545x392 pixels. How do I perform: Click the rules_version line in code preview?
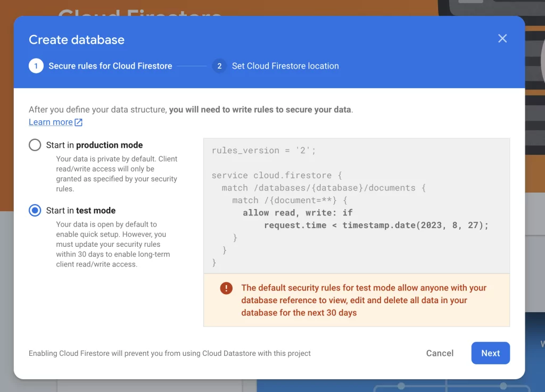click(264, 151)
